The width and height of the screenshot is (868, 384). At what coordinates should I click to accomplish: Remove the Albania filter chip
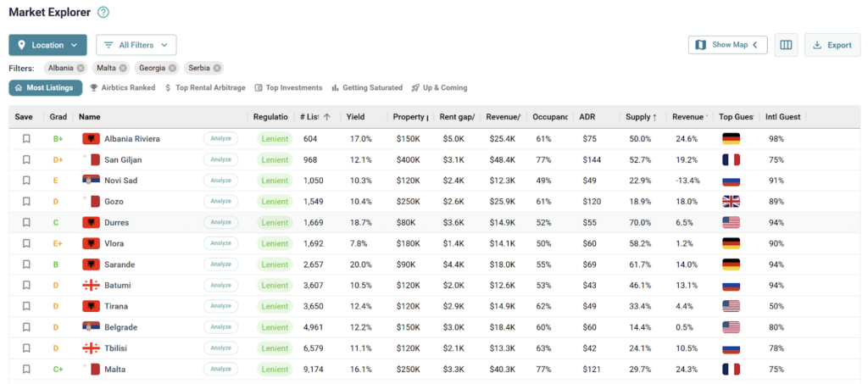click(x=81, y=68)
